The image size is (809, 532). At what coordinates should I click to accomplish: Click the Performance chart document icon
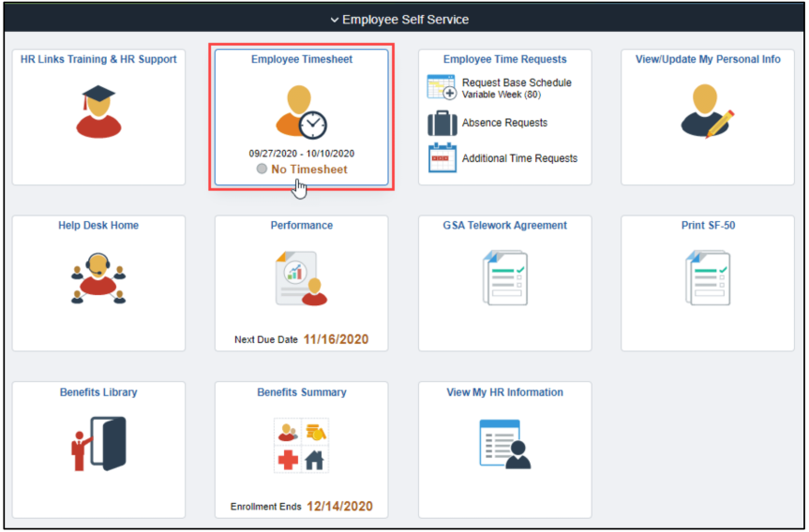click(x=301, y=278)
